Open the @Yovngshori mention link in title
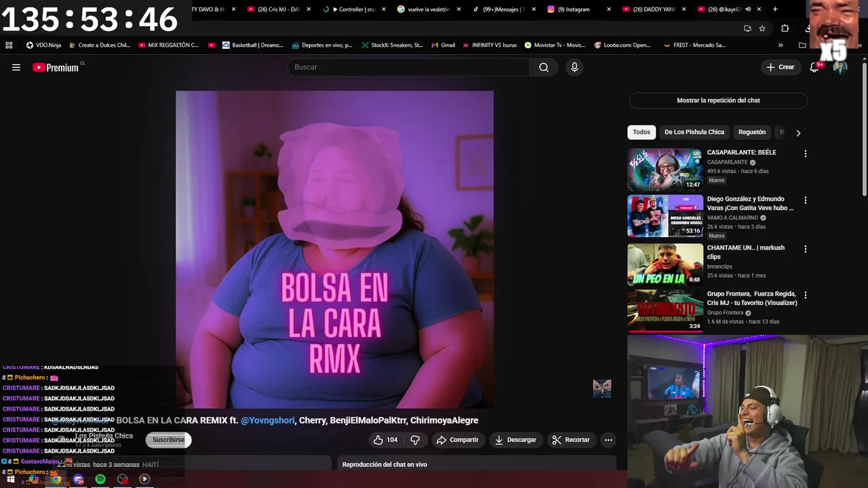Viewport: 868px width, 488px height. (x=268, y=420)
